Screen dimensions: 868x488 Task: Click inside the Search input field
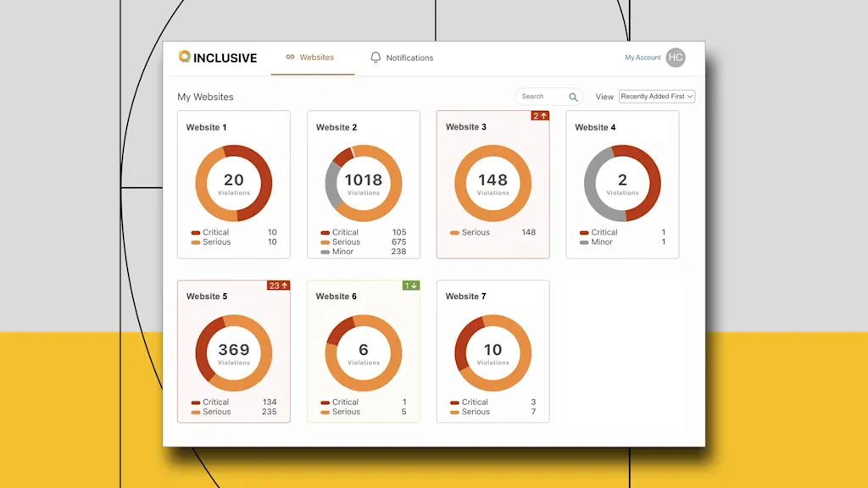[542, 97]
